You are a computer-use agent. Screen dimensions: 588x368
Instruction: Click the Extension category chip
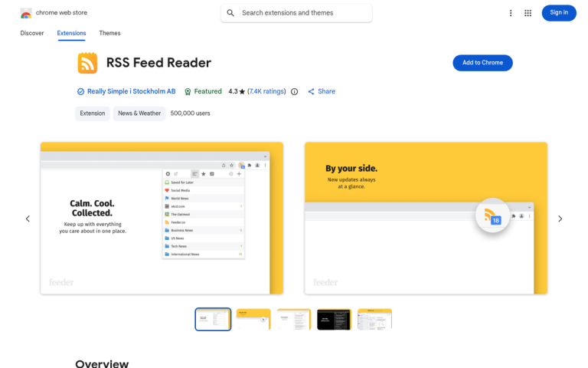click(92, 113)
